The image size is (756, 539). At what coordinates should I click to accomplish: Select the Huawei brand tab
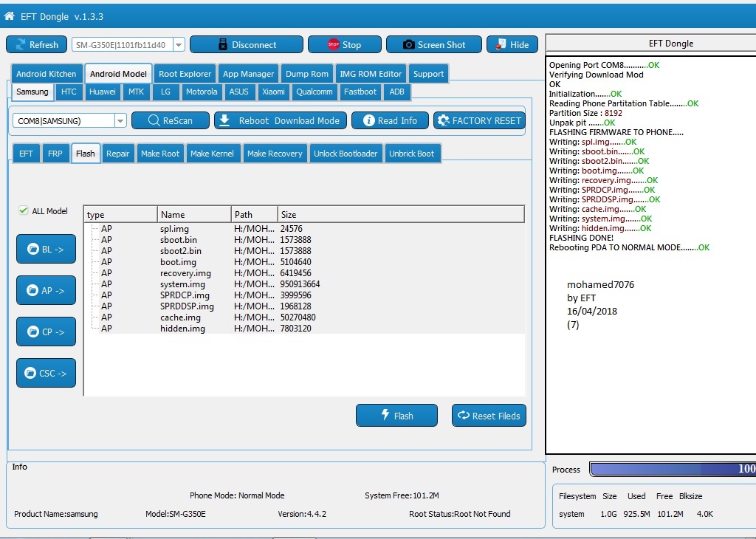pyautogui.click(x=102, y=92)
